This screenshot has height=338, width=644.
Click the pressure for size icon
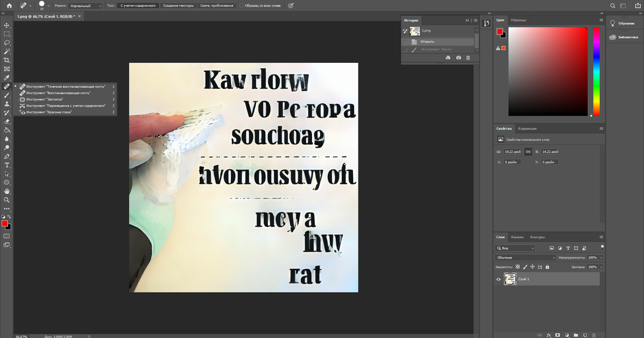291,5
